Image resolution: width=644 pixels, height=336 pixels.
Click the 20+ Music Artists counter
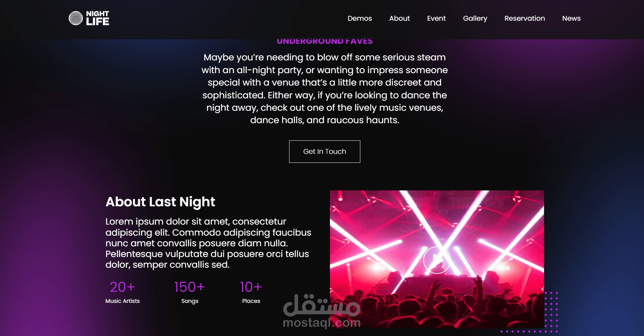(x=123, y=292)
